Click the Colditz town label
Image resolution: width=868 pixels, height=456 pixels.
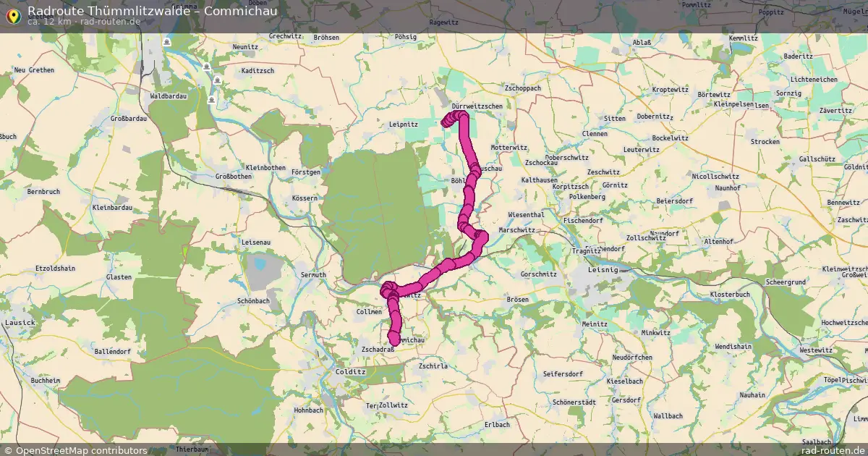(351, 371)
